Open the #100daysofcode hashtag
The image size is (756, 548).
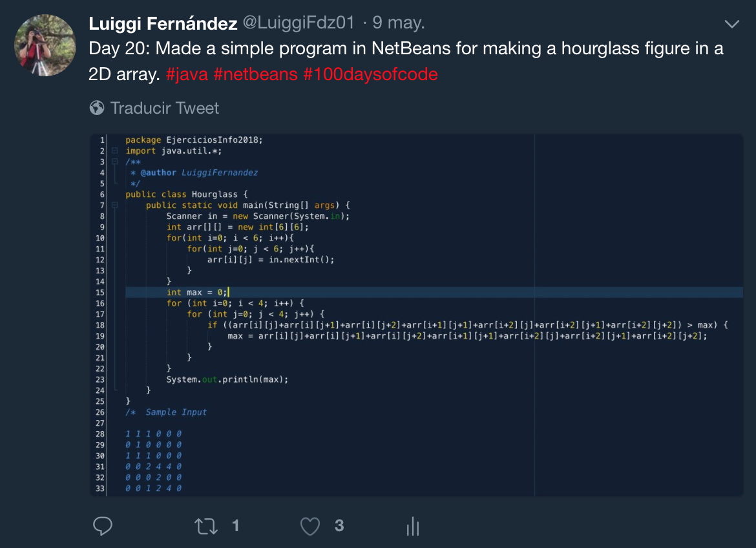[x=371, y=74]
